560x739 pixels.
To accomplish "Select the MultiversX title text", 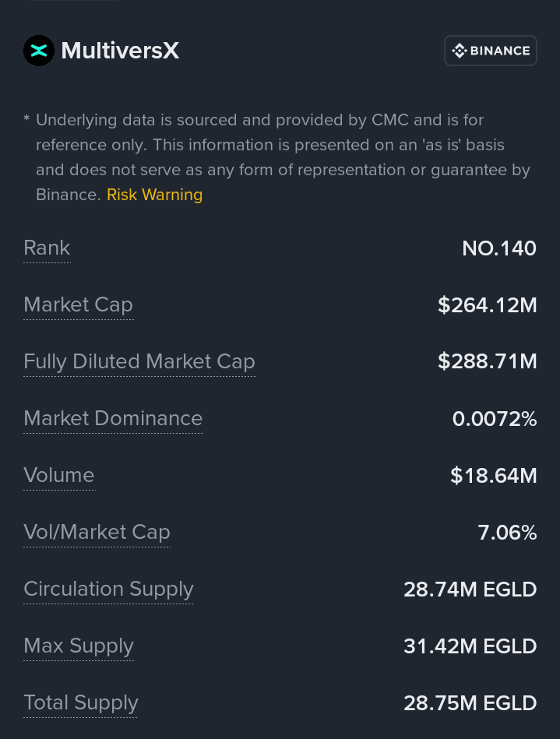I will (120, 51).
